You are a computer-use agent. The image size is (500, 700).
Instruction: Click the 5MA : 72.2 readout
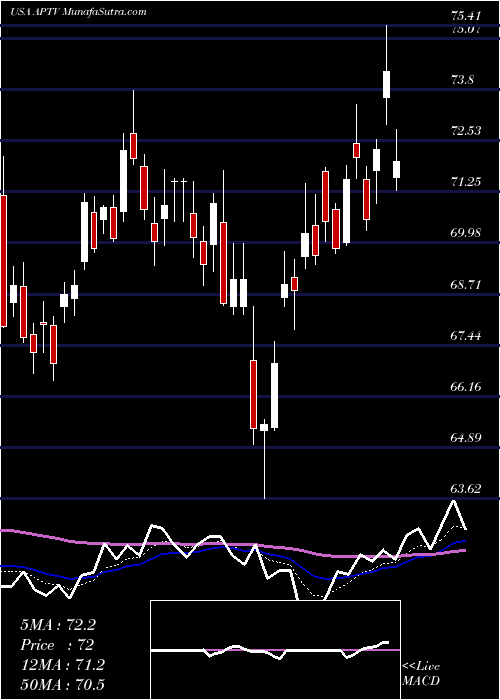(x=58, y=625)
